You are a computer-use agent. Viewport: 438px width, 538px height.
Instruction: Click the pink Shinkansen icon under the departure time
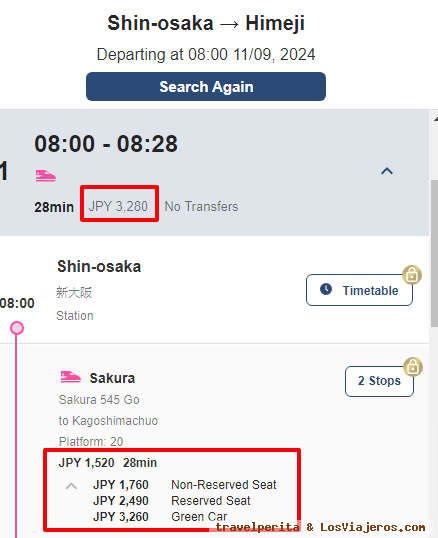tap(46, 175)
